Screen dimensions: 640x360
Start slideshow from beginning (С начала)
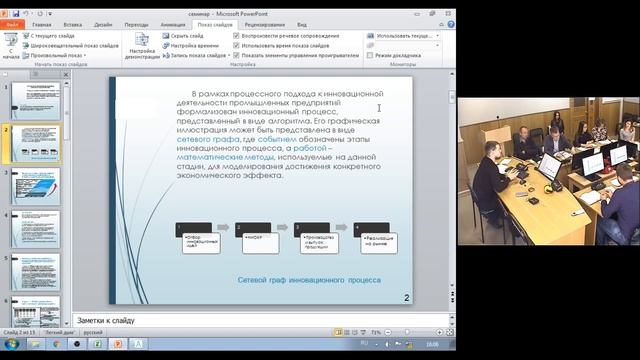[x=11, y=46]
